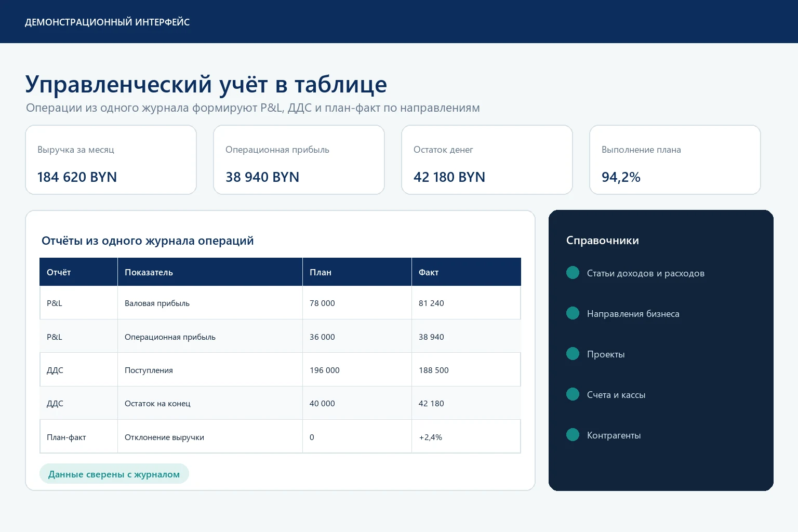Select the Отклонение выручки cell
This screenshot has height=532, width=798.
point(210,437)
